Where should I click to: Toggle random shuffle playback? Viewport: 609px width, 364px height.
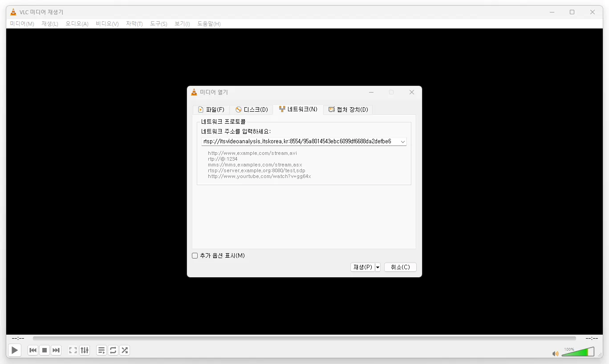click(125, 350)
